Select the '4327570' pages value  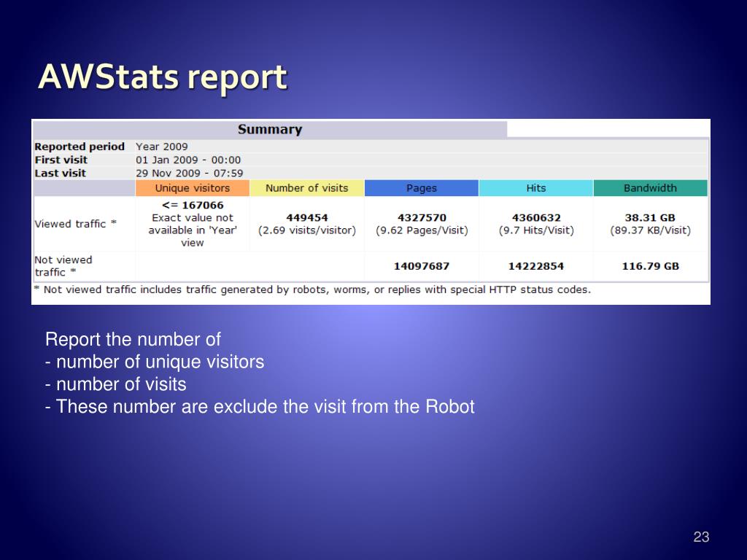422,217
